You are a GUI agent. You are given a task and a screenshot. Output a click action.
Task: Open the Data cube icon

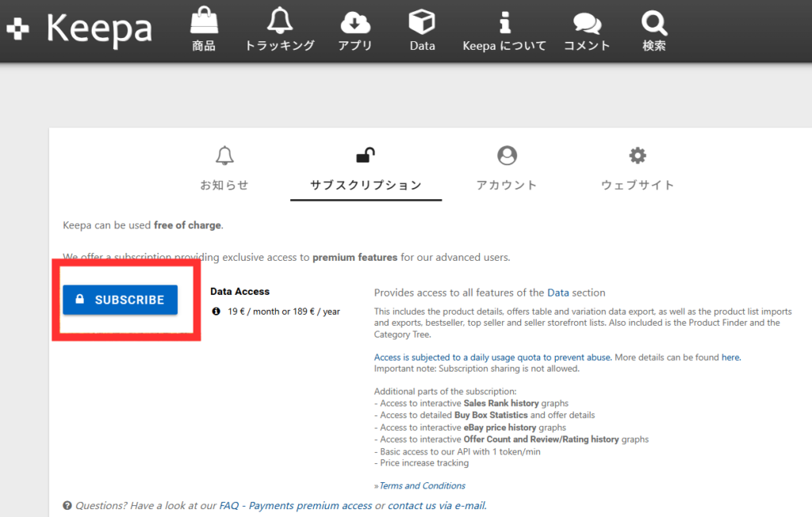click(422, 21)
